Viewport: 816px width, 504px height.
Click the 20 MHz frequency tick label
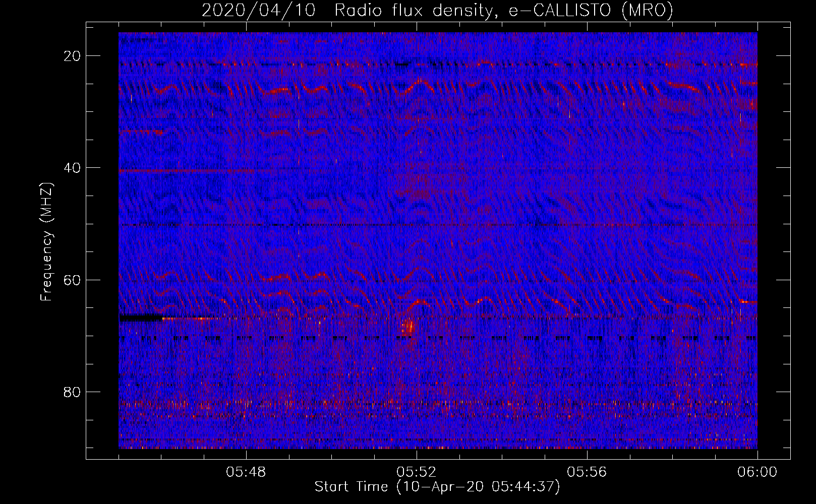point(73,56)
